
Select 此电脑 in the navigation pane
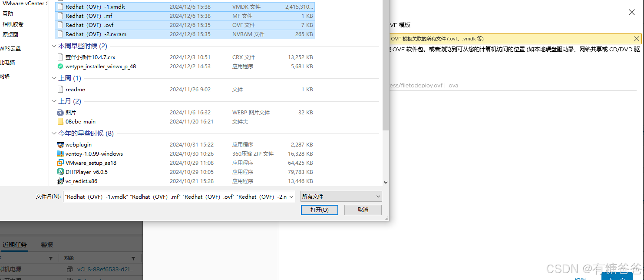(7, 63)
